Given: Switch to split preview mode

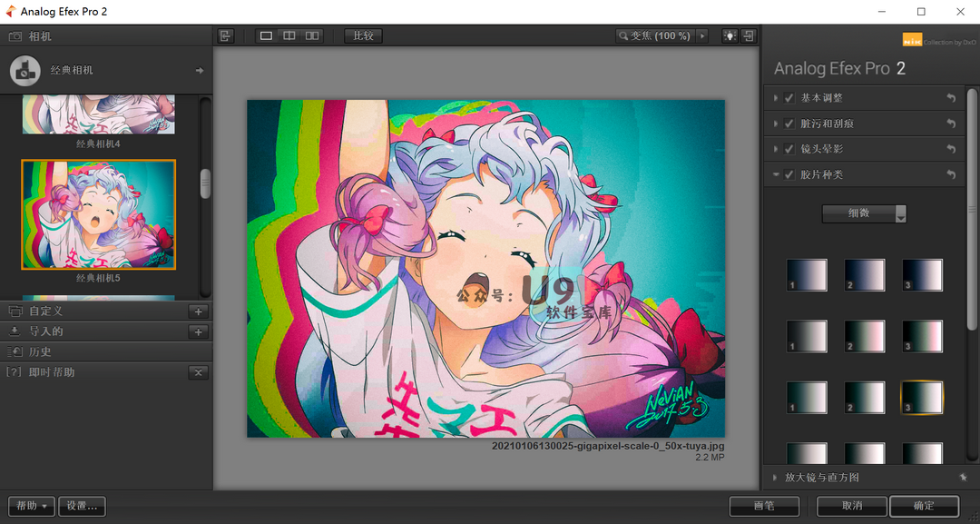Looking at the screenshot, I should 289,35.
